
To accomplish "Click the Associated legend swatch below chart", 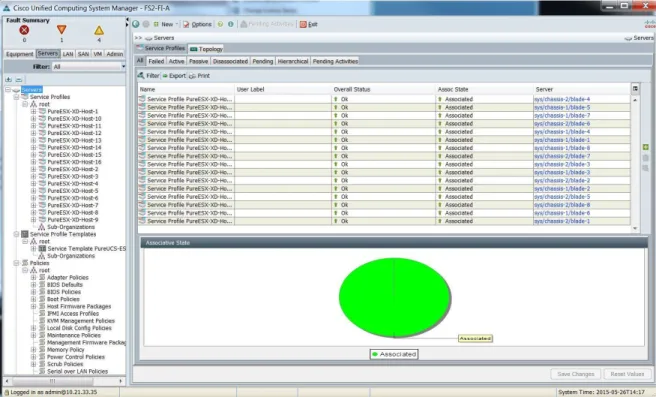I will coord(375,354).
